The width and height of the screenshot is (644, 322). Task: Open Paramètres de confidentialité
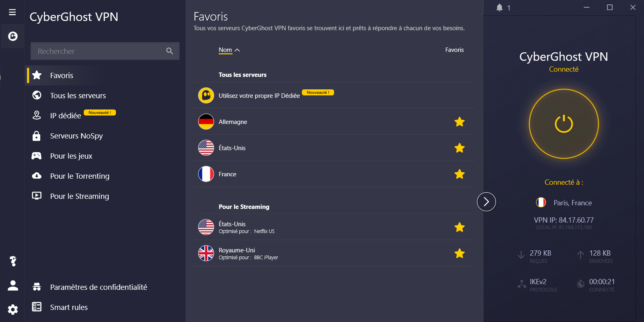click(x=98, y=287)
